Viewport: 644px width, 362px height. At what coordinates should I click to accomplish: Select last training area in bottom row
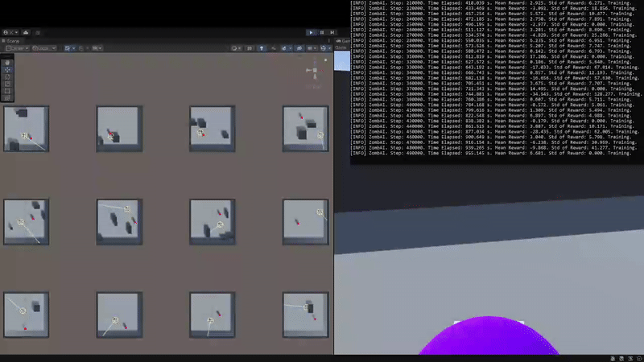coord(306,315)
